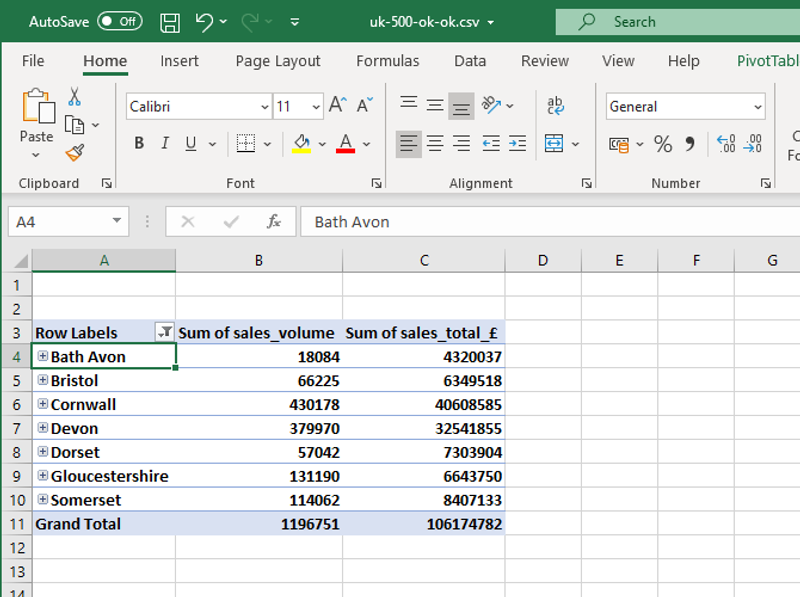The width and height of the screenshot is (800, 597).
Task: Open the Calibri font name dropdown
Action: point(264,107)
